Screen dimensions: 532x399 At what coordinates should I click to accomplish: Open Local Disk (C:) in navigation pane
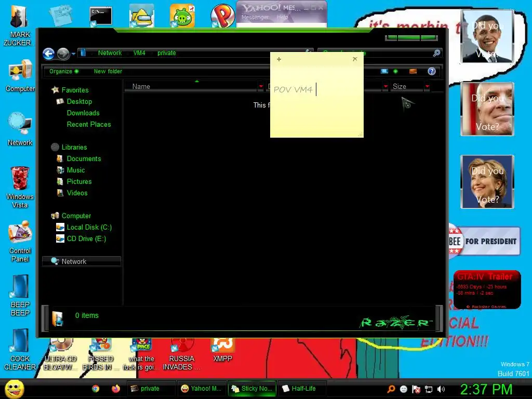pos(89,228)
